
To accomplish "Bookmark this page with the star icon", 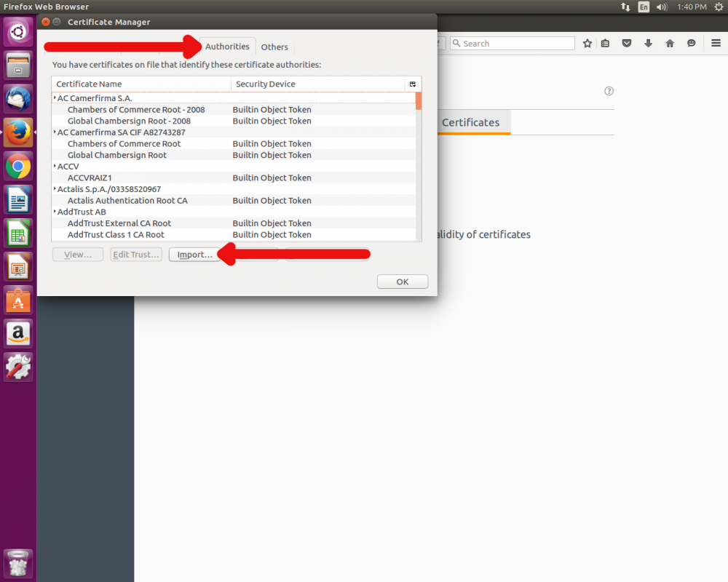I will 587,44.
